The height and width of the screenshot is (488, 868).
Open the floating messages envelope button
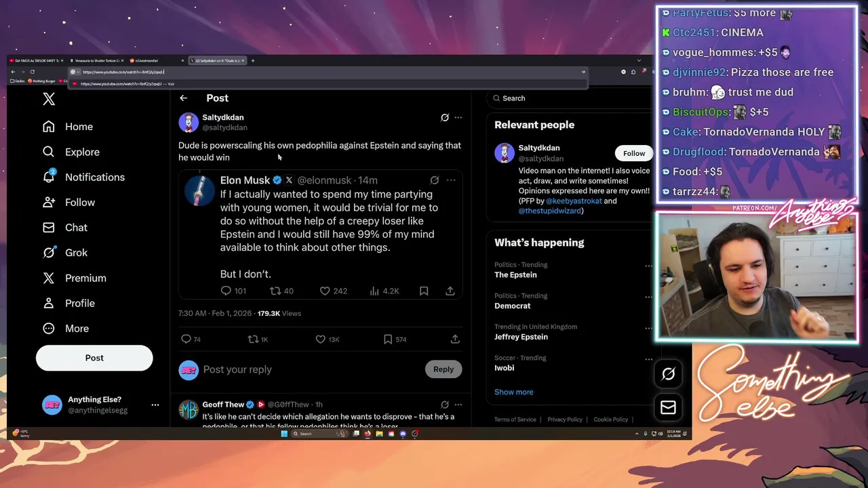pos(668,407)
